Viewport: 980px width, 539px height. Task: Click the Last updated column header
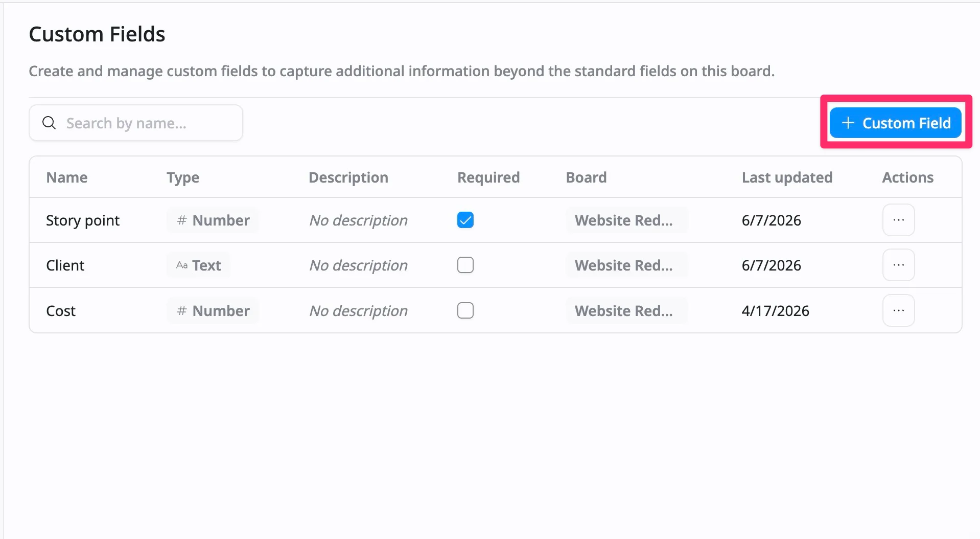pyautogui.click(x=787, y=177)
